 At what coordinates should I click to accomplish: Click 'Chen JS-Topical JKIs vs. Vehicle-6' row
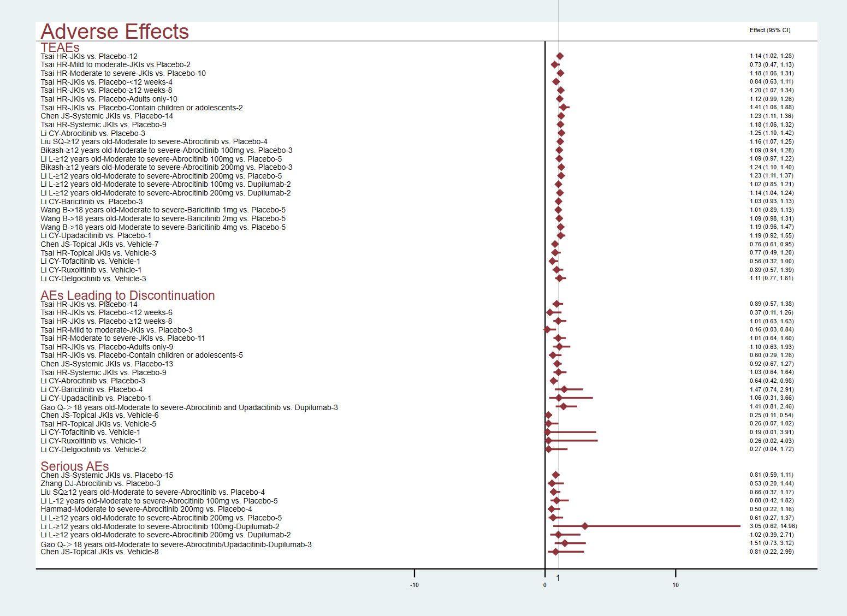[99, 415]
